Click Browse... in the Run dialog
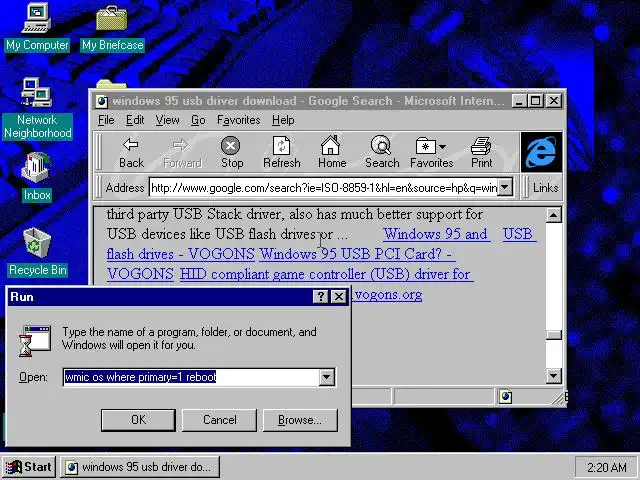Viewport: 640px width, 480px height. coord(300,420)
